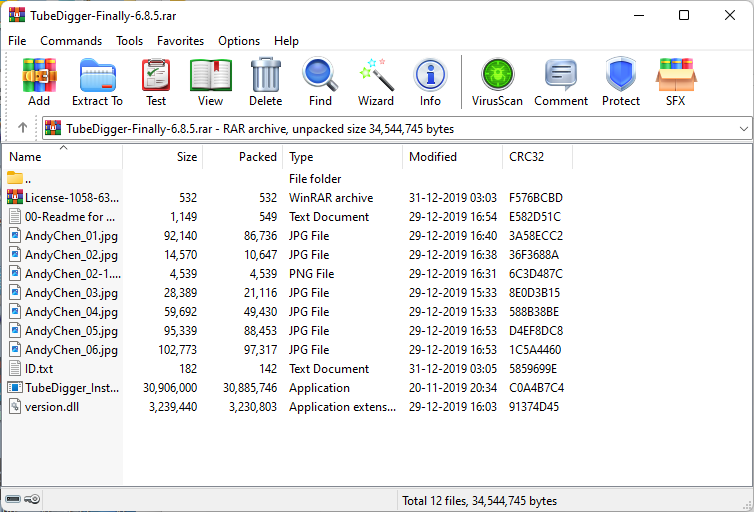This screenshot has height=512, width=754.
Task: Click the drive icon in status bar
Action: point(13,499)
